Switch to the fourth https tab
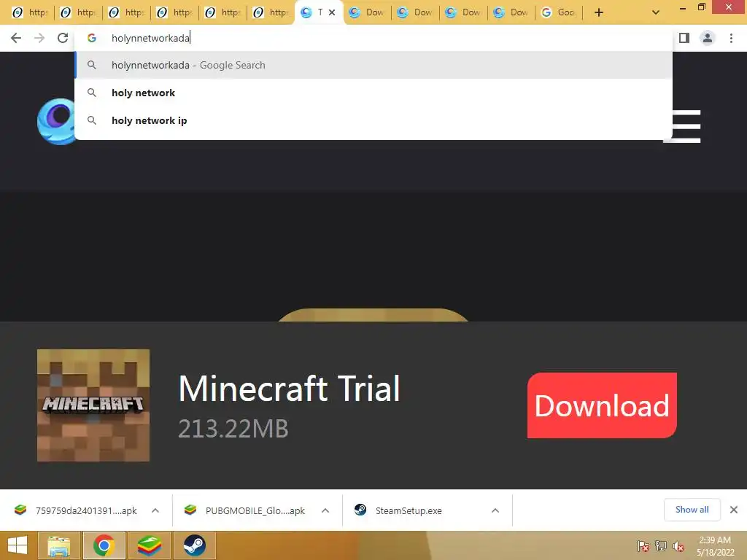This screenshot has width=747, height=560. (174, 12)
